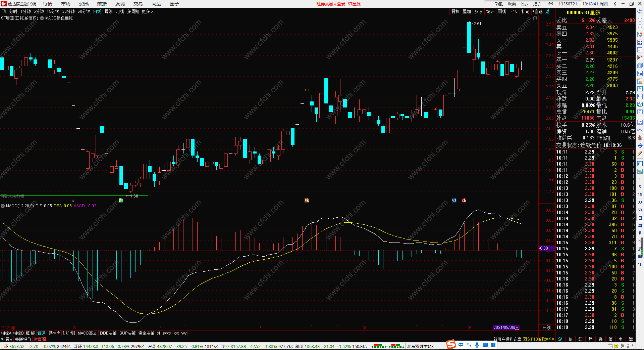This screenshot has height=350, width=644.
Task: Click the F12 trading icon in sidebar
Action: (x=640, y=97)
